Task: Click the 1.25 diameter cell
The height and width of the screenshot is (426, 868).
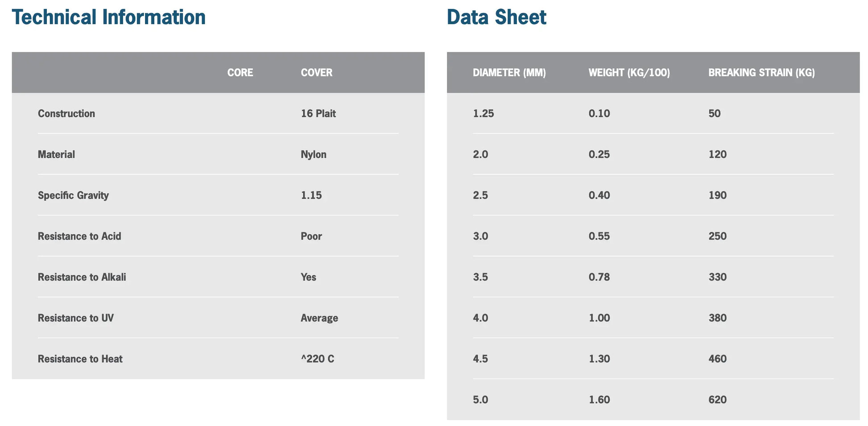Action: pyautogui.click(x=483, y=114)
